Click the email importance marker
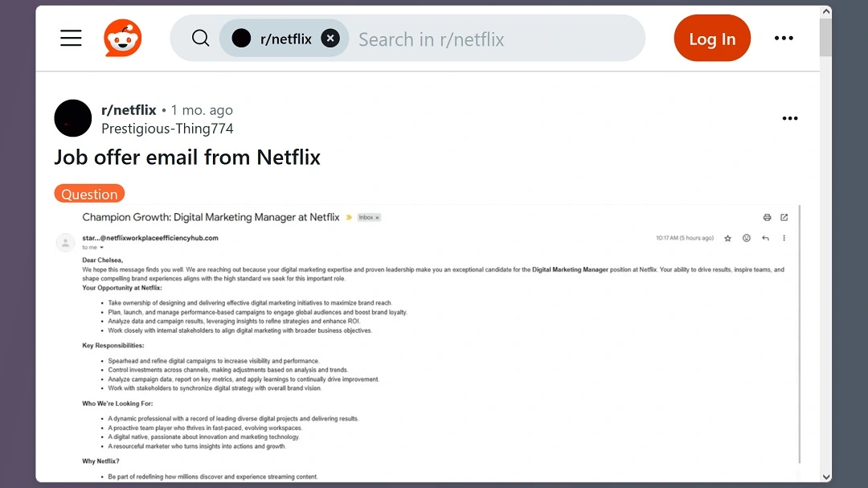This screenshot has width=868, height=488. 349,218
